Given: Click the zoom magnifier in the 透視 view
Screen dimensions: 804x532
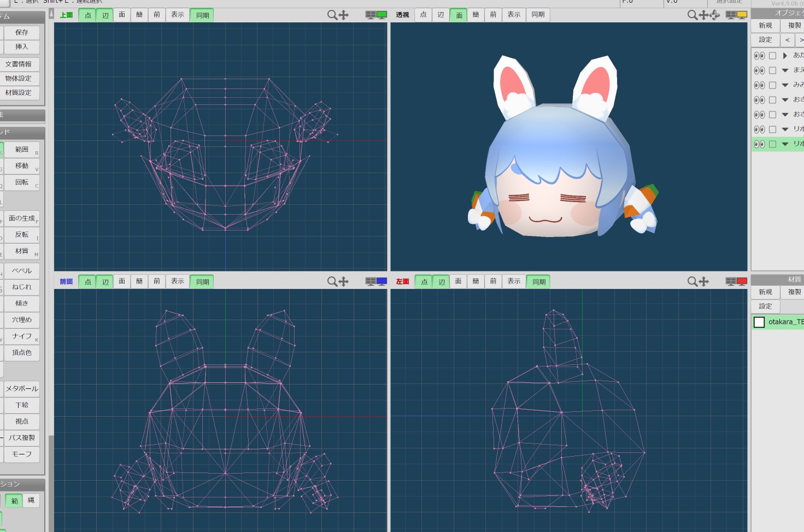Looking at the screenshot, I should coord(692,15).
